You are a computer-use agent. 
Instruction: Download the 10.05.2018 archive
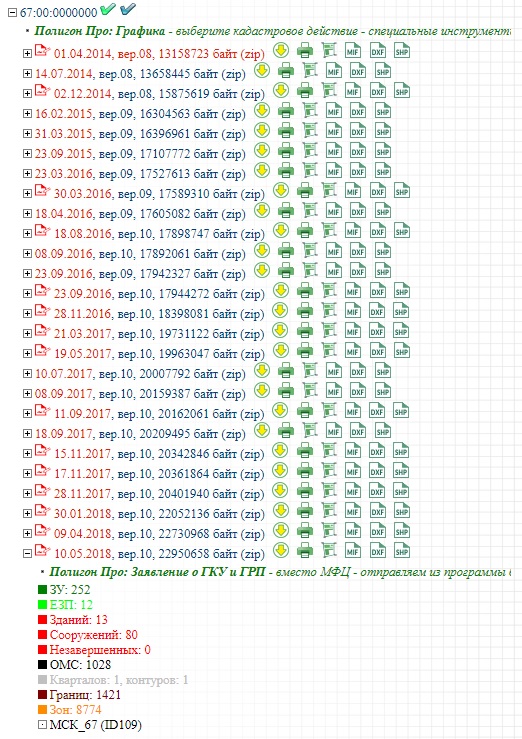coord(281,550)
